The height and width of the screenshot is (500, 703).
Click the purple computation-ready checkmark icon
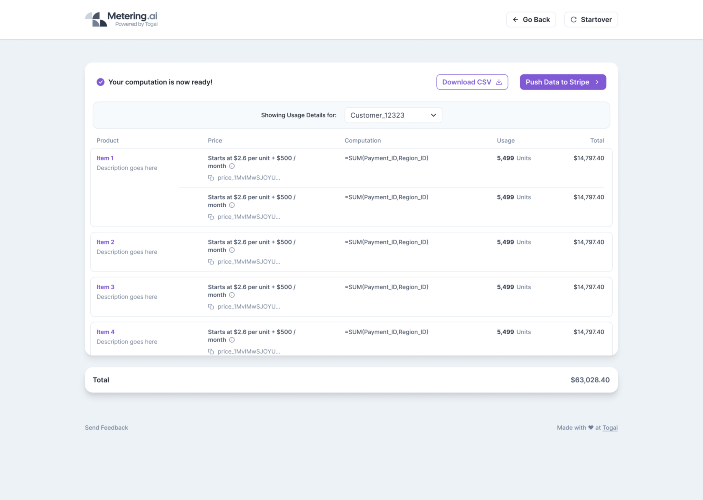(x=100, y=82)
